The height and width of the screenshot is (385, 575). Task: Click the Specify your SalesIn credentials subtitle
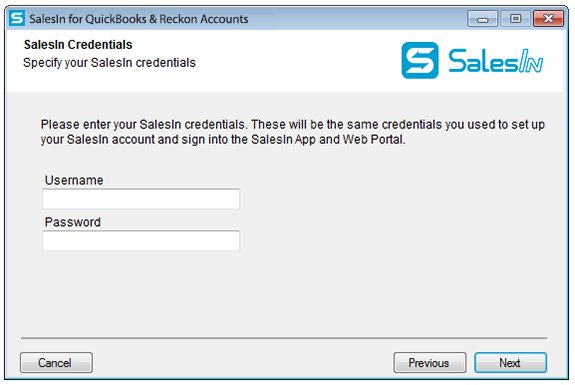pos(109,63)
